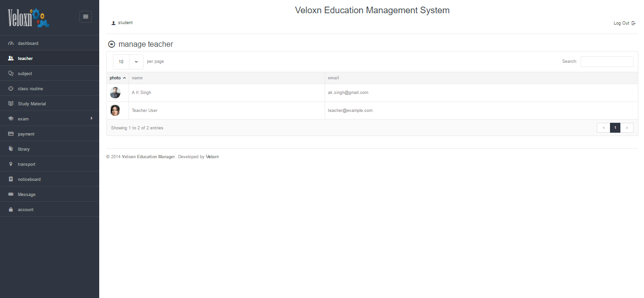This screenshot has width=644, height=298.
Task: Toggle the sidebar with hamburger button
Action: click(x=86, y=17)
